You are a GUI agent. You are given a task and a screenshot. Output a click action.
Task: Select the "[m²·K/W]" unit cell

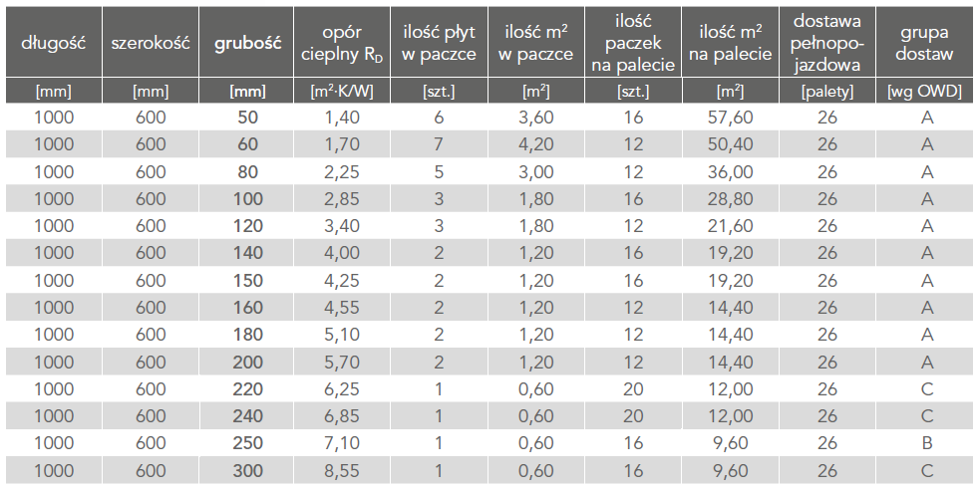[x=344, y=92]
